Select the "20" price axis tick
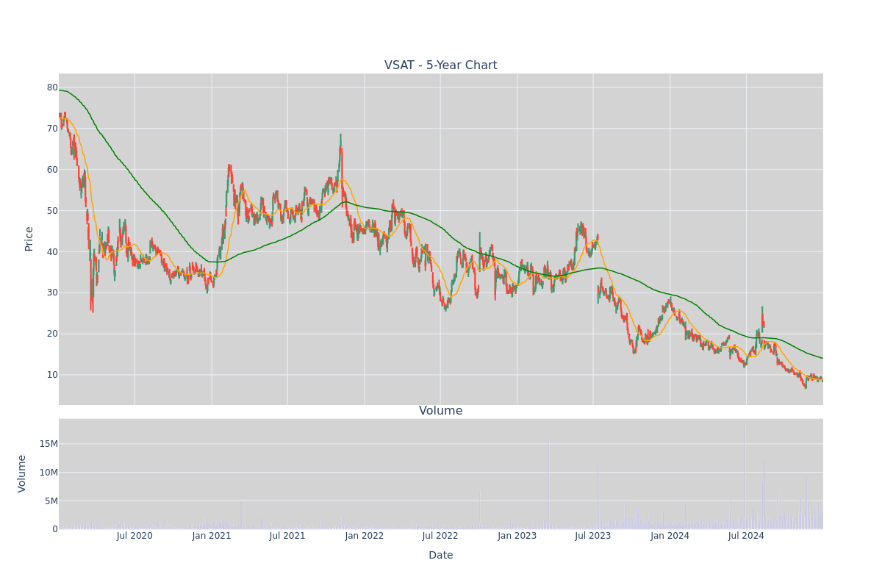 point(52,334)
